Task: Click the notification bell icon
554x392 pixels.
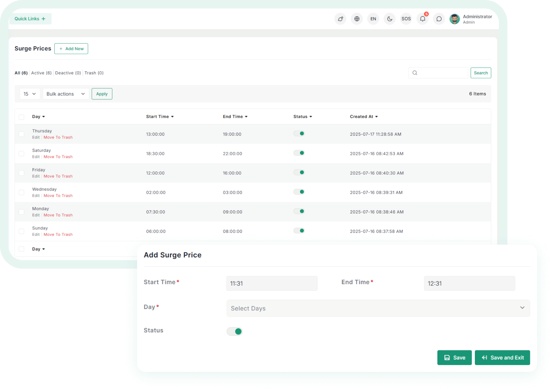Action: point(422,19)
